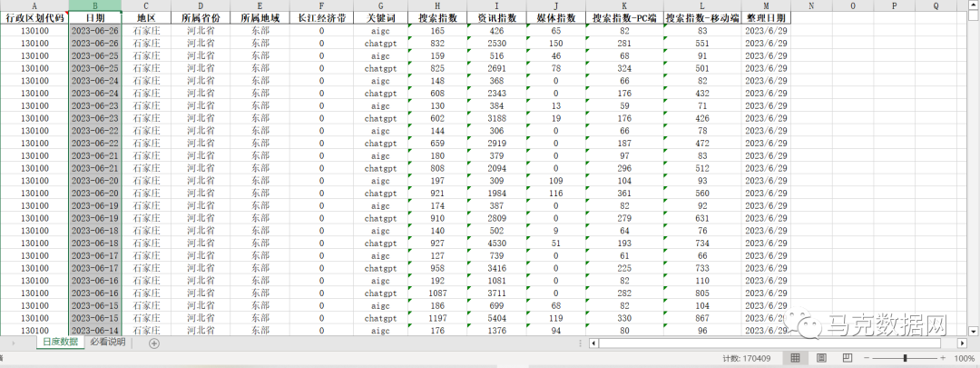The width and height of the screenshot is (980, 368).
Task: Select column D header
Action: coord(201,5)
